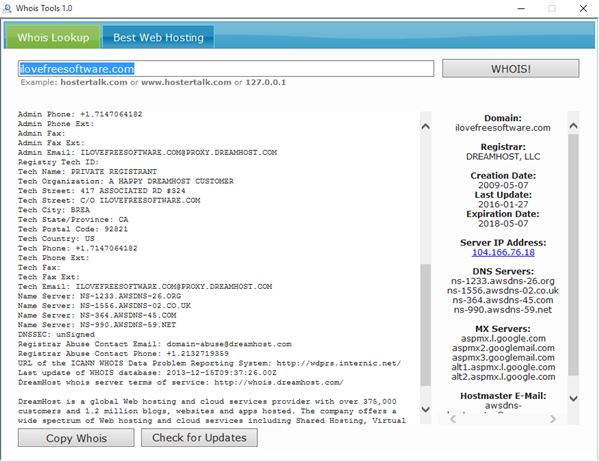
Task: Click the domain input field containing ilovefreesoftware.com
Action: click(x=226, y=68)
